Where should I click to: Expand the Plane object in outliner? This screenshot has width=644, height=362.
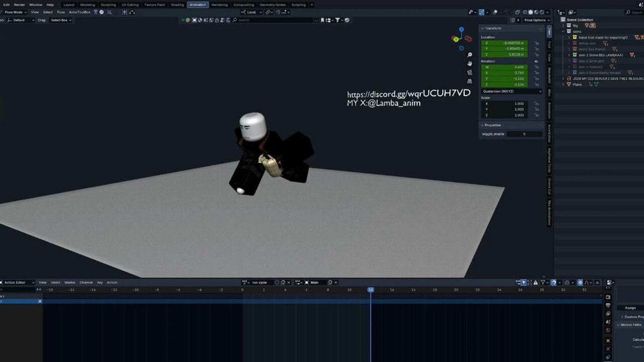point(563,84)
